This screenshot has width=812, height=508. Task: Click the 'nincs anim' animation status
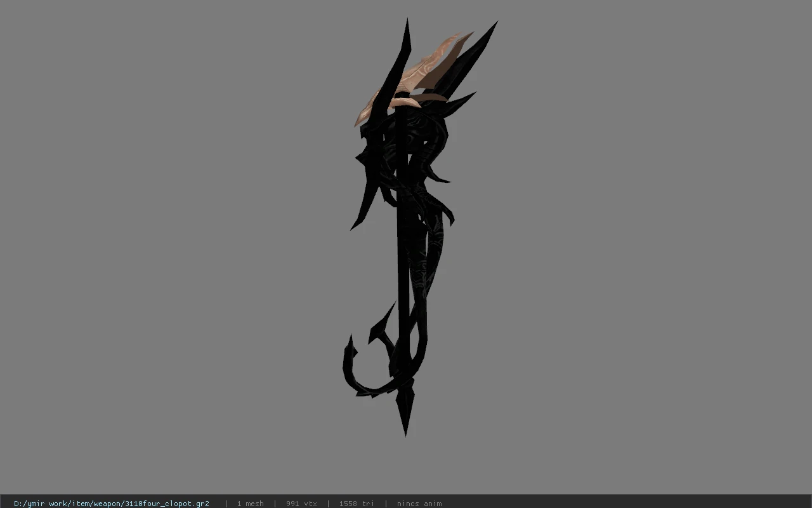tap(419, 504)
